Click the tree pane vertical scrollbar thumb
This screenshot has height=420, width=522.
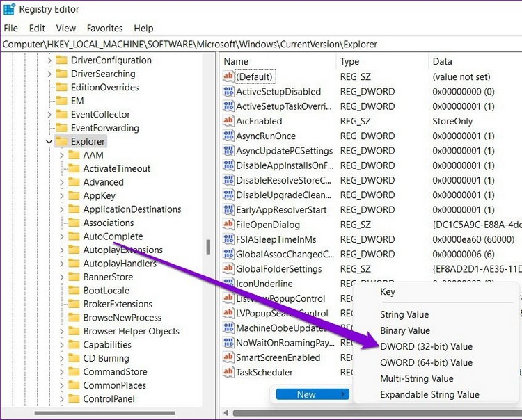(x=208, y=247)
